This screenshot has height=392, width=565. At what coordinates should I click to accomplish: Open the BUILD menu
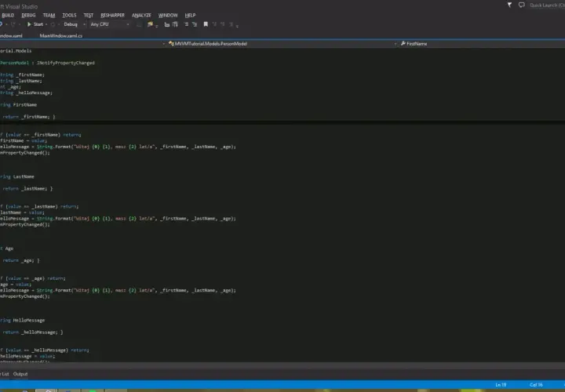[8, 15]
